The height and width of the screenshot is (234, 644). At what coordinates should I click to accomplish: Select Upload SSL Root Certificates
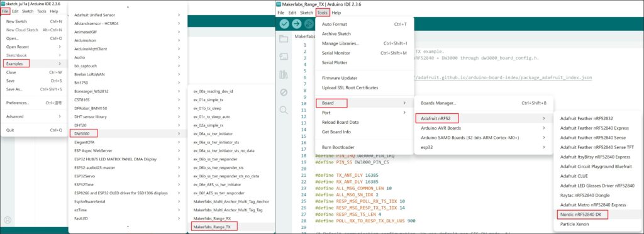pos(364,87)
